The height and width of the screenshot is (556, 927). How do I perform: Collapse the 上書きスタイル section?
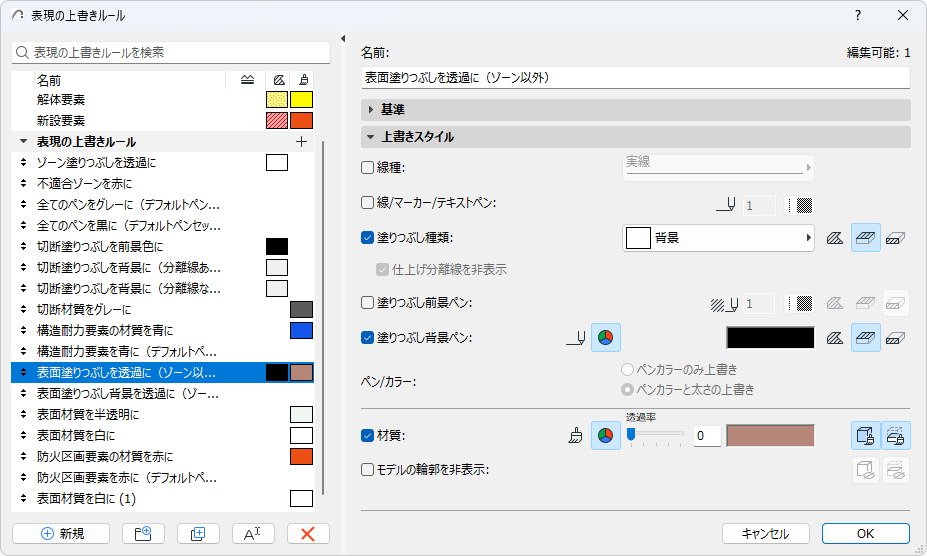[636, 137]
